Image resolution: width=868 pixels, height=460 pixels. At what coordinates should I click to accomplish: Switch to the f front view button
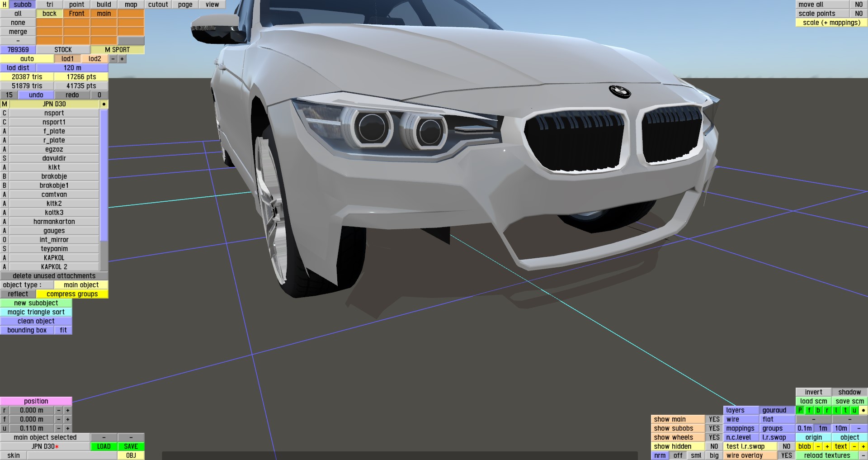click(x=809, y=410)
